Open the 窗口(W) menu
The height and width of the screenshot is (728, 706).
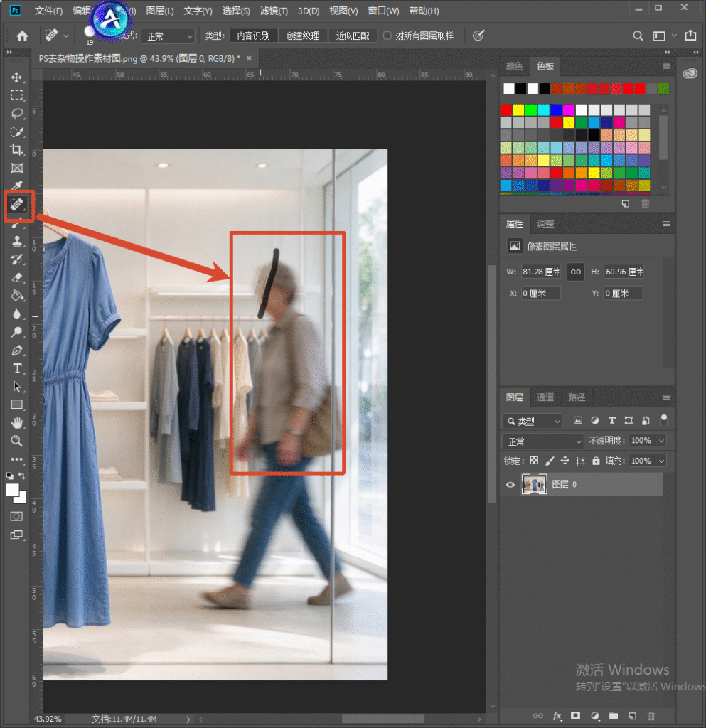click(x=383, y=11)
